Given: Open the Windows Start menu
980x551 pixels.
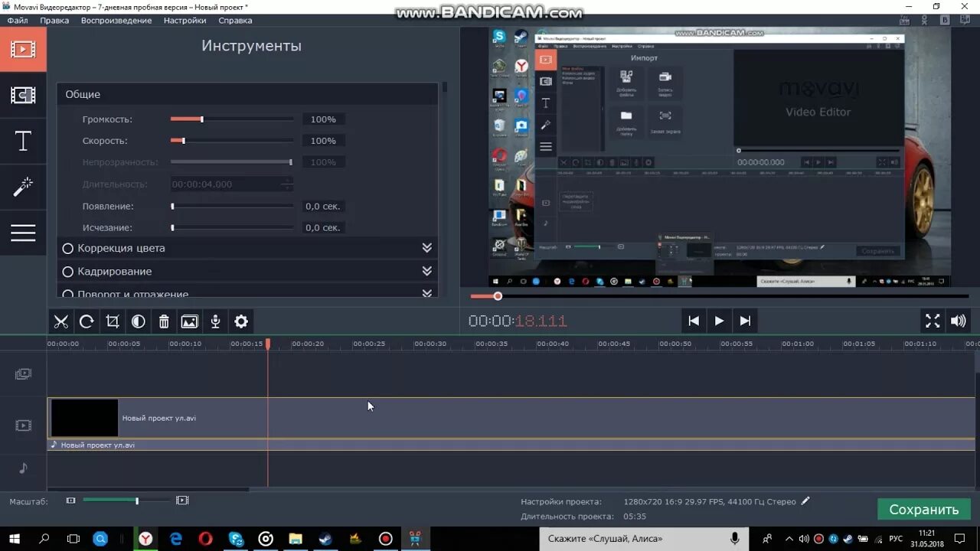Looking at the screenshot, I should coord(14,539).
